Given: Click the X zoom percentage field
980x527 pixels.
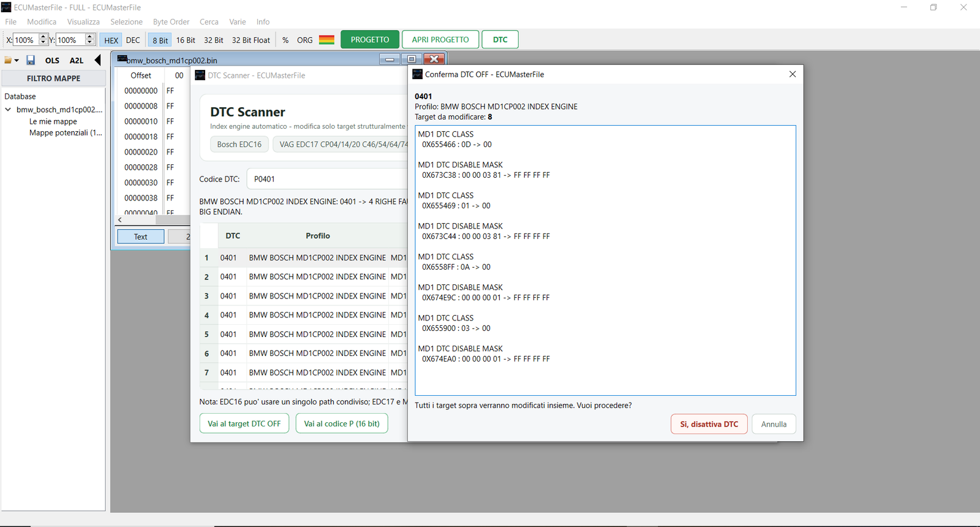Looking at the screenshot, I should pos(26,40).
